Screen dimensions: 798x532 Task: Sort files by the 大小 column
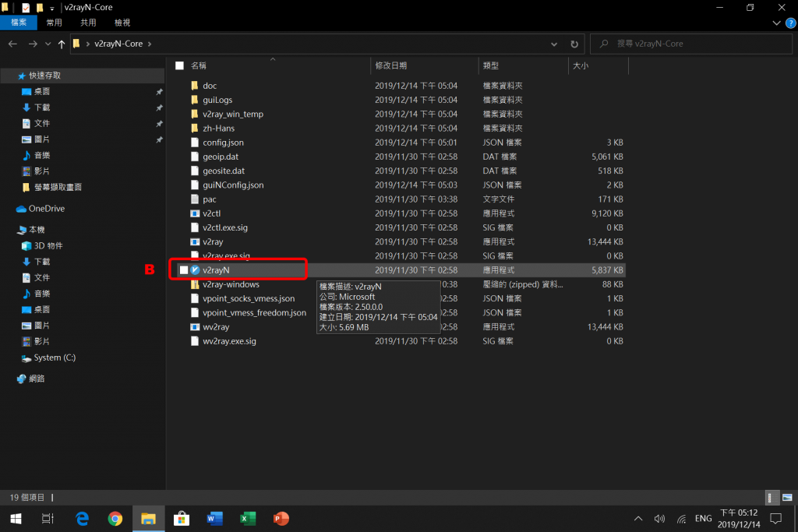point(581,65)
